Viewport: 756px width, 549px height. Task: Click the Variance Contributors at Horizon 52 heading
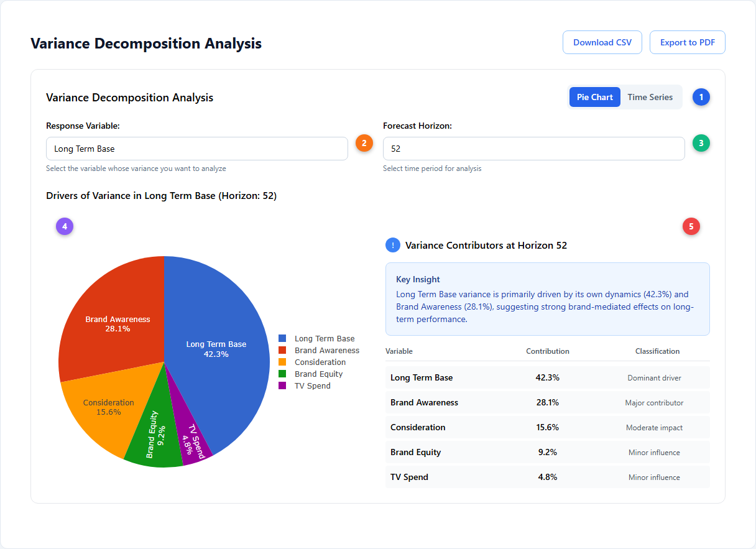coord(486,245)
